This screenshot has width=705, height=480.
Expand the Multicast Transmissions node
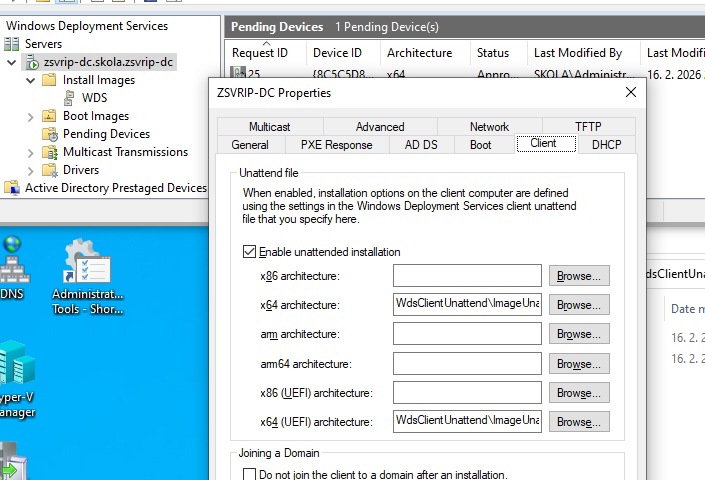[x=30, y=152]
